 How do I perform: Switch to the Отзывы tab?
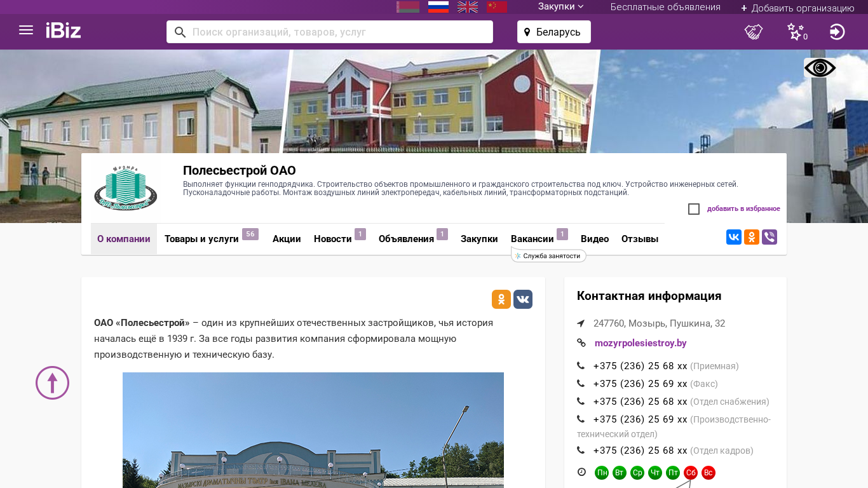(x=640, y=239)
